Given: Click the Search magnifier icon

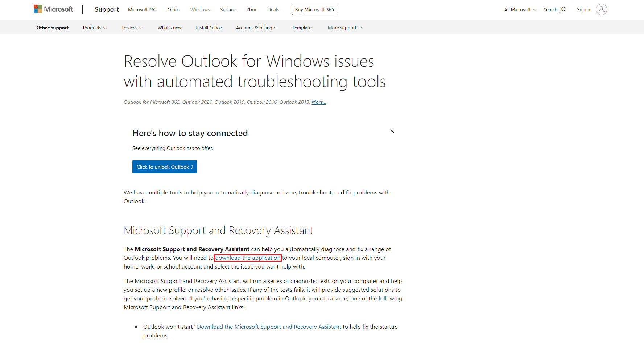Looking at the screenshot, I should (563, 9).
